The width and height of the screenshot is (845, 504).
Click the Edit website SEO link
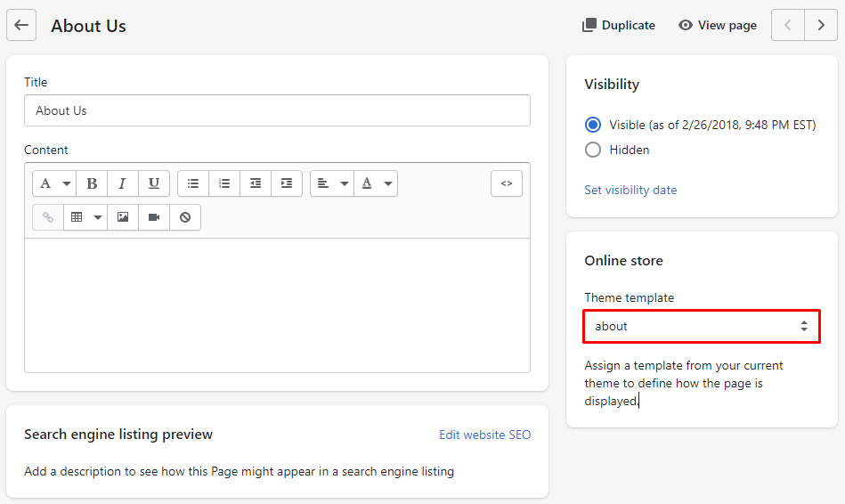[x=484, y=435]
